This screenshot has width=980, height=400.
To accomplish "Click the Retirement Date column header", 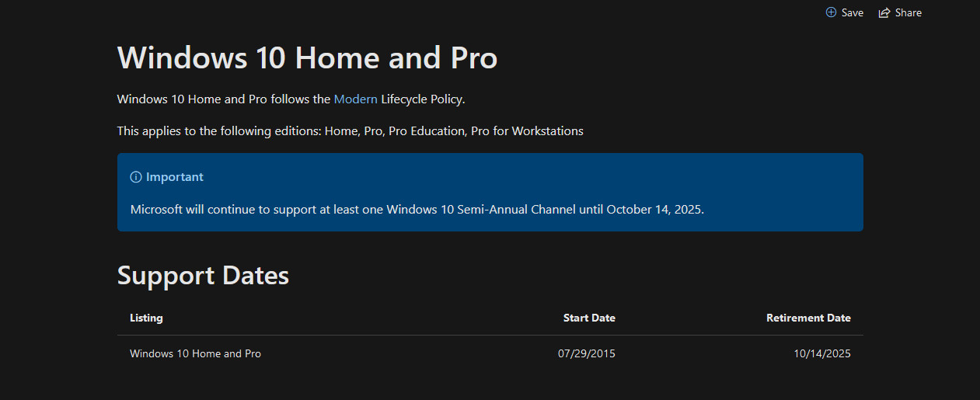I will [808, 318].
